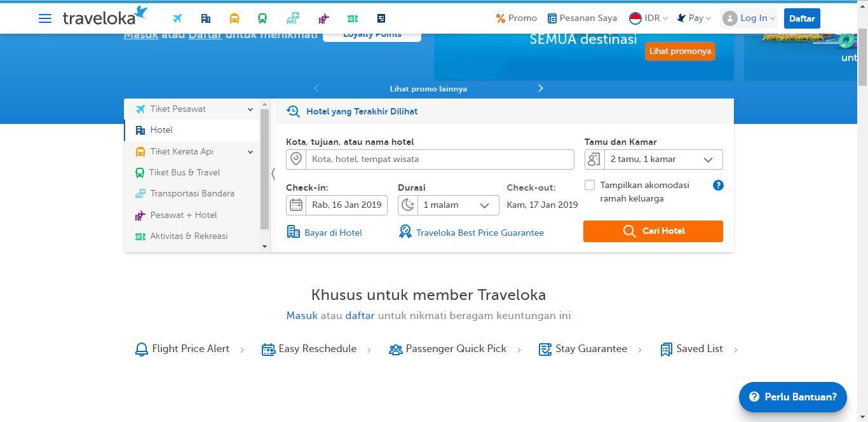The width and height of the screenshot is (868, 422).
Task: Click the Kota, hotel, tempat wisata input field
Action: click(x=438, y=159)
